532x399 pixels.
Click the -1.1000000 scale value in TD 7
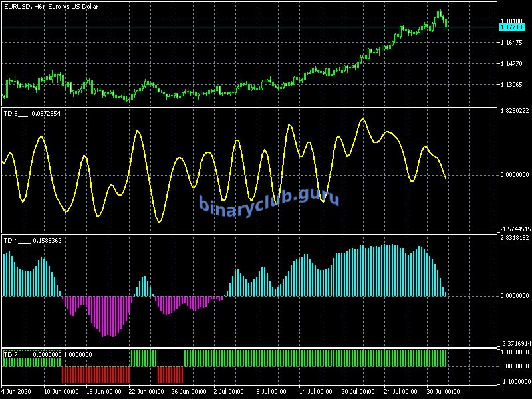[514, 381]
